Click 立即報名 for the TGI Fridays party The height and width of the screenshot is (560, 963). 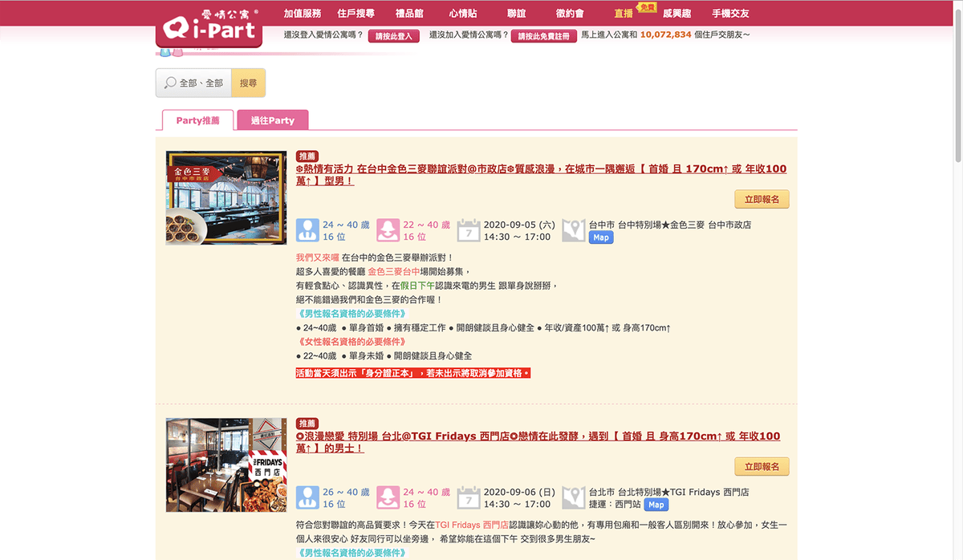click(762, 466)
